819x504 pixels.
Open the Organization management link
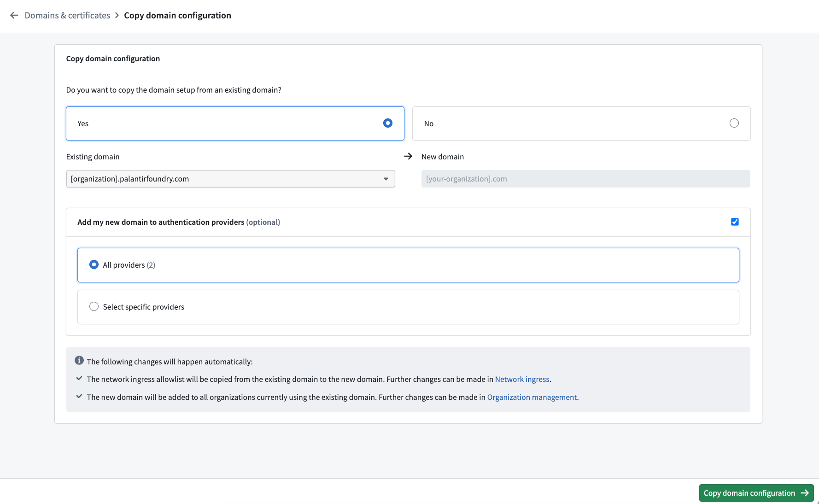tap(532, 397)
